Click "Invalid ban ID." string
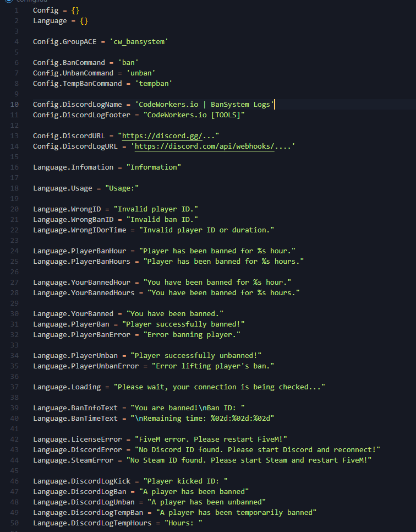Viewport: 416px width, 532px height. tap(162, 220)
